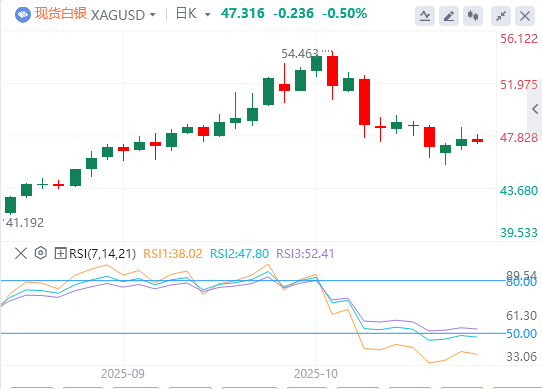Open RSI indicator settings hexagon icon

pyautogui.click(x=41, y=253)
